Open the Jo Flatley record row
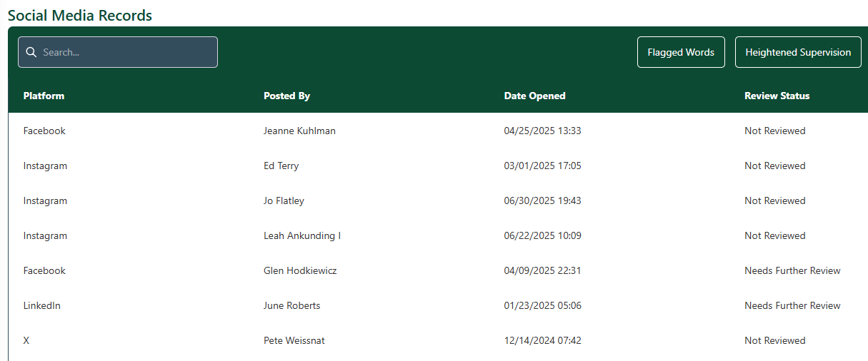The width and height of the screenshot is (868, 361). pyautogui.click(x=284, y=200)
